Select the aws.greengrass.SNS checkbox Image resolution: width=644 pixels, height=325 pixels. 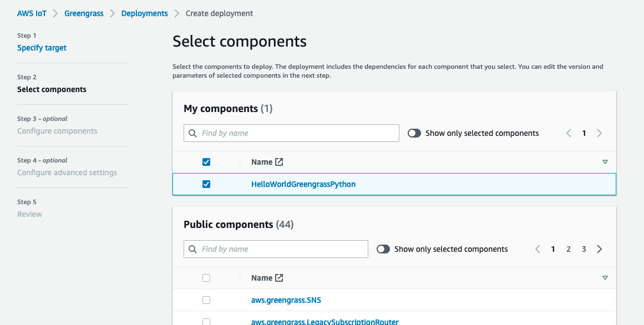pyautogui.click(x=206, y=300)
